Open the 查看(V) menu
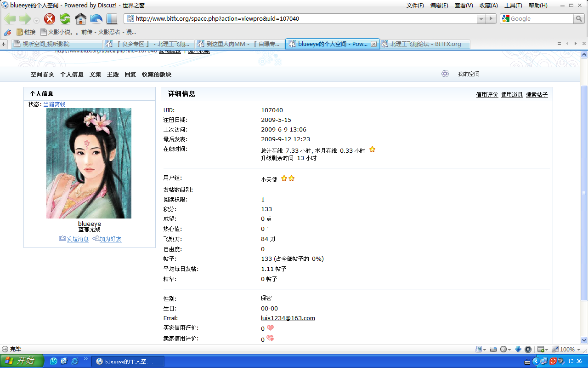 pos(464,6)
